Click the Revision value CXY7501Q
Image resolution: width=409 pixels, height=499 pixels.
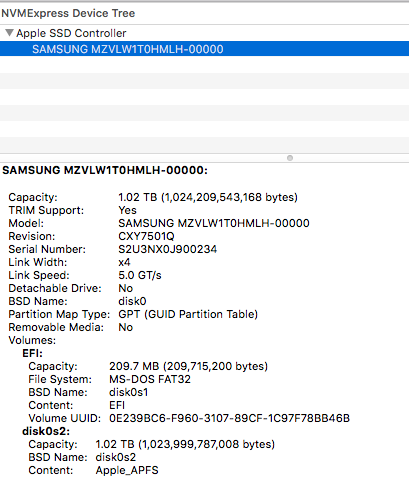point(146,236)
